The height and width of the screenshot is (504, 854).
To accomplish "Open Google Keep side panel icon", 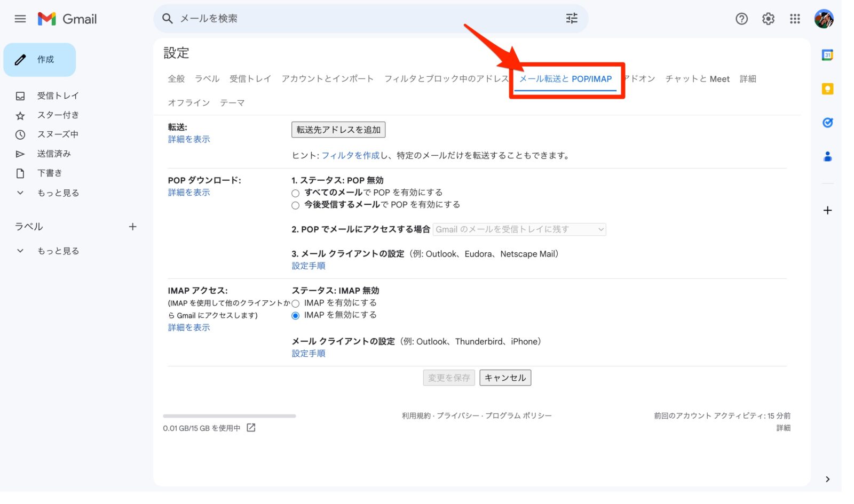I will [x=827, y=89].
